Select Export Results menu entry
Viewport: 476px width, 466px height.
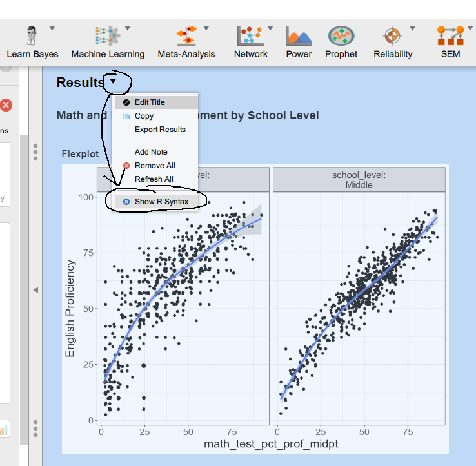click(157, 130)
